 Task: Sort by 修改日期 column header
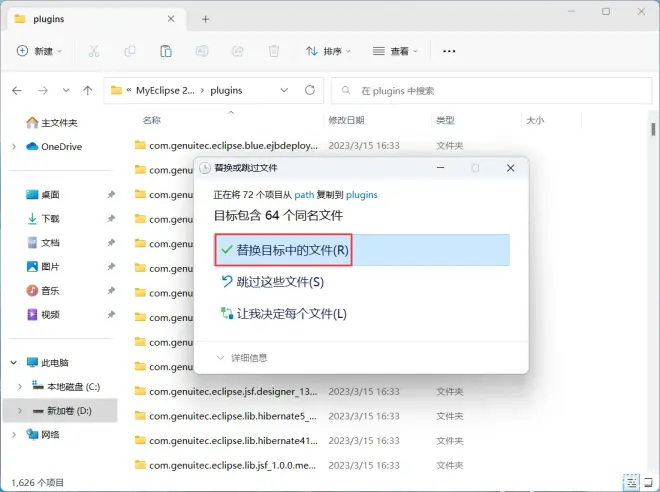346,120
